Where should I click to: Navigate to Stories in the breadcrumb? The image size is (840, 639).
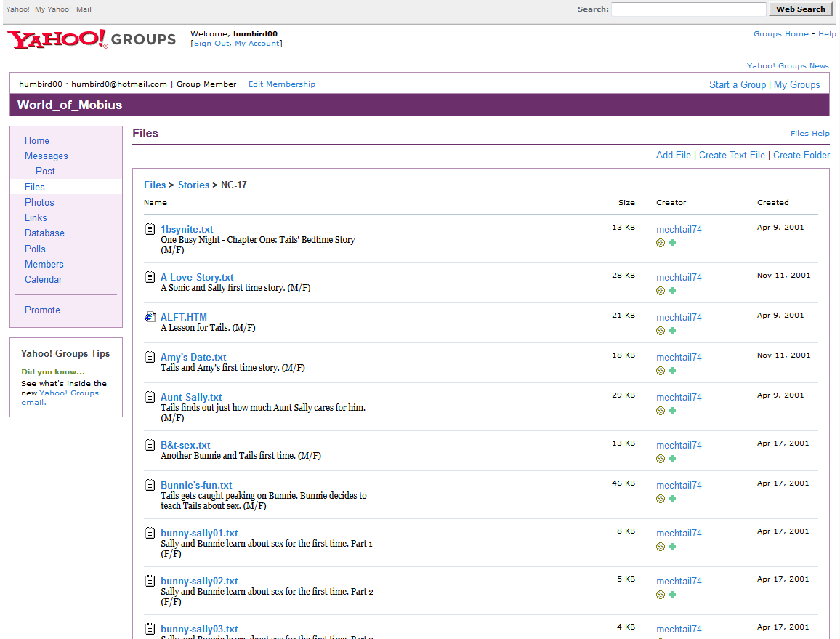(193, 185)
